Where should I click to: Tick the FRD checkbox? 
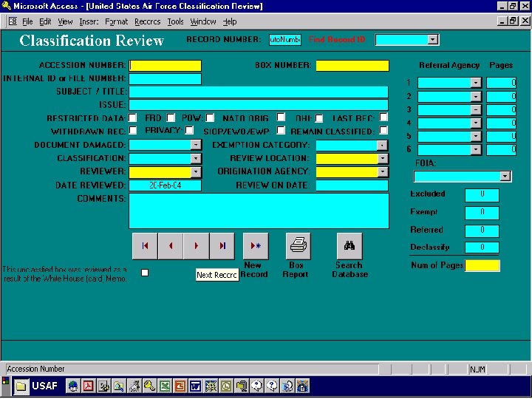[x=171, y=117]
